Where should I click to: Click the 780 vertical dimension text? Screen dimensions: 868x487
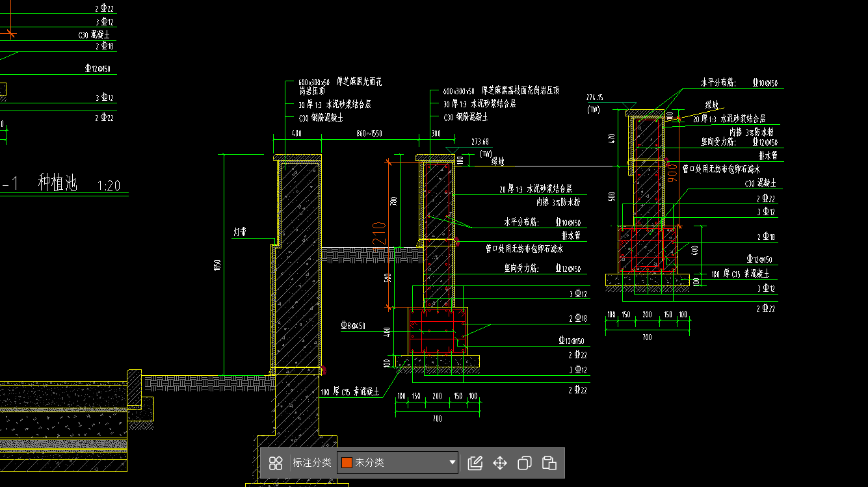pos(393,202)
